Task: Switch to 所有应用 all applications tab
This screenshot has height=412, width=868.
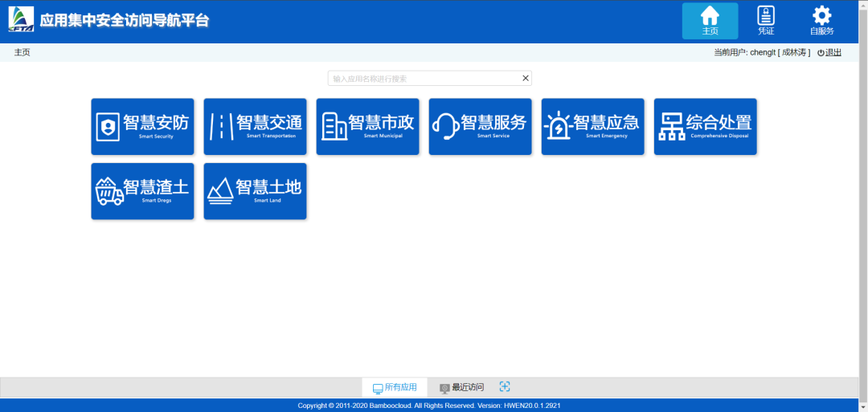Action: 395,388
